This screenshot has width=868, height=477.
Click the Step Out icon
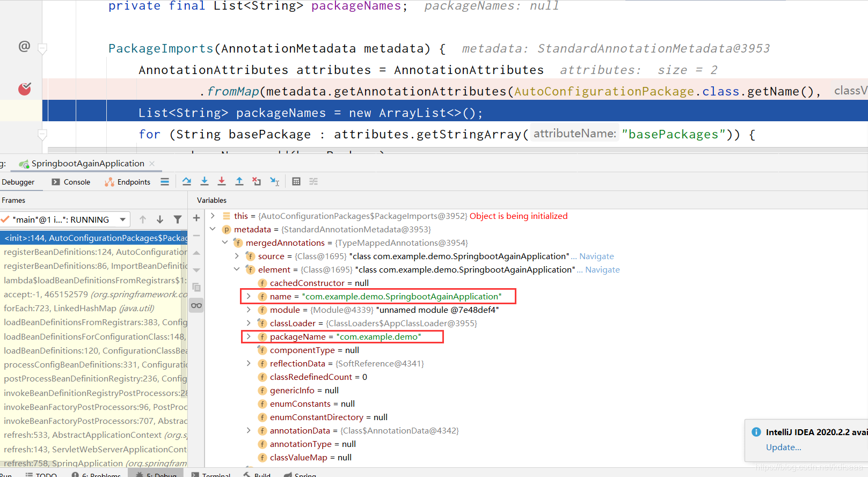pyautogui.click(x=239, y=181)
